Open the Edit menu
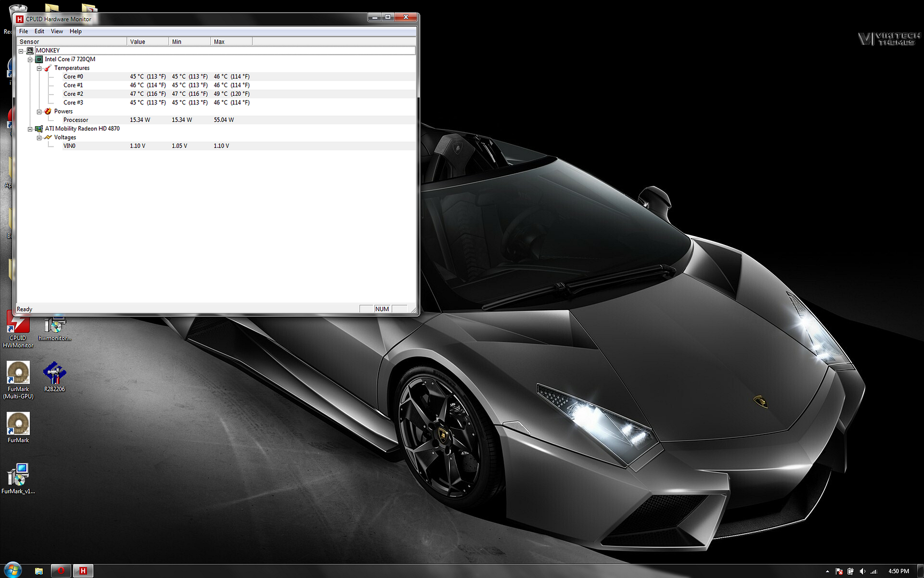 40,31
